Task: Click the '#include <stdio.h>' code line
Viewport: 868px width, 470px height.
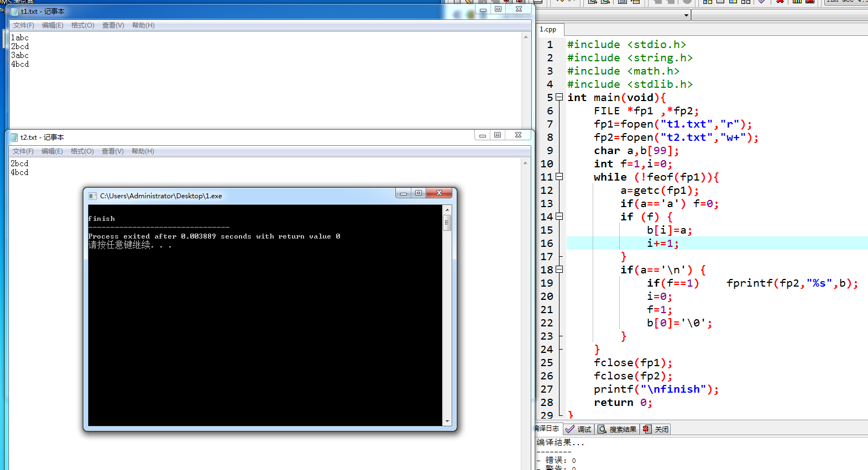Action: pyautogui.click(x=627, y=44)
